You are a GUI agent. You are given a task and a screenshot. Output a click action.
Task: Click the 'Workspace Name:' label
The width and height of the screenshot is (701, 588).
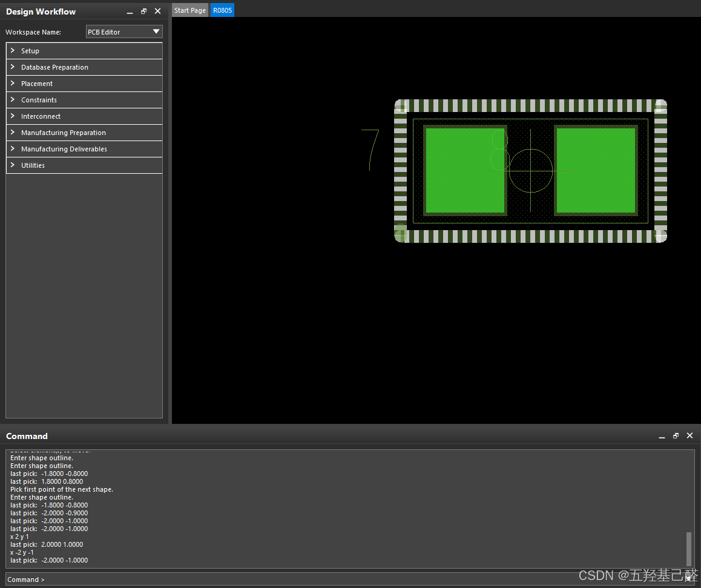[x=33, y=32]
